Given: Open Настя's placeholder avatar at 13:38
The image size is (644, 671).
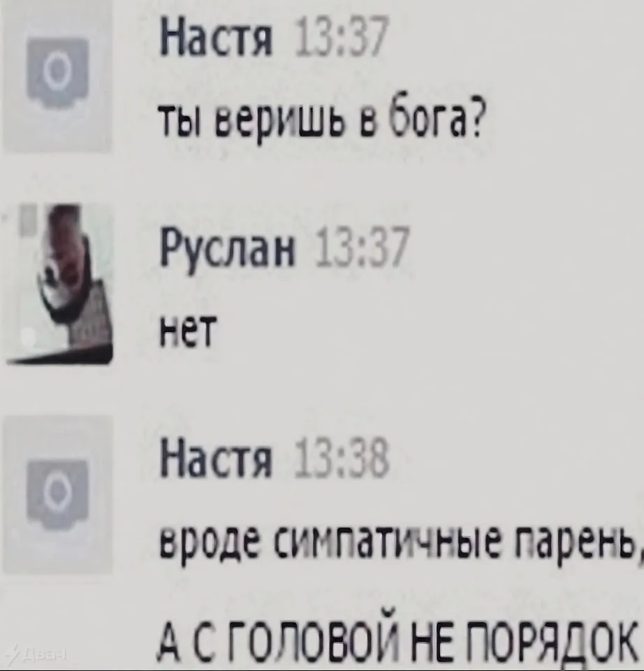Looking at the screenshot, I should coord(57,494).
